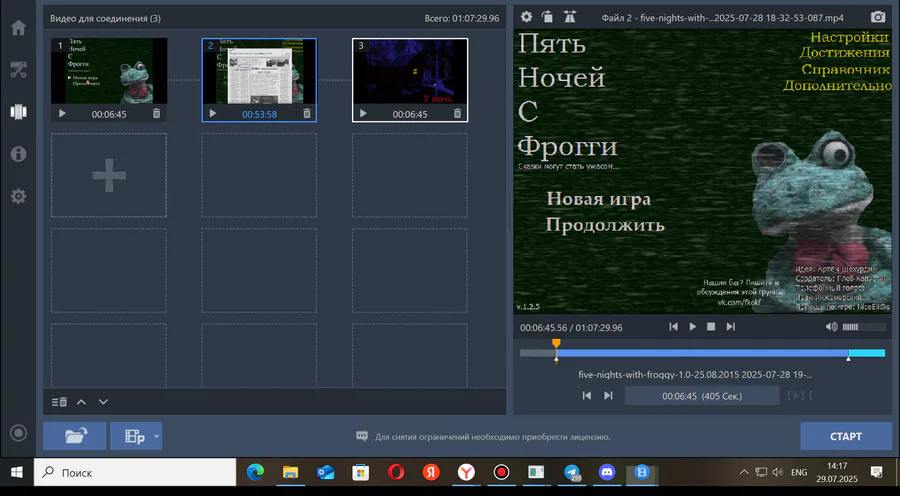The image size is (900, 496).
Task: Select the first video thumbnail
Action: click(x=109, y=71)
